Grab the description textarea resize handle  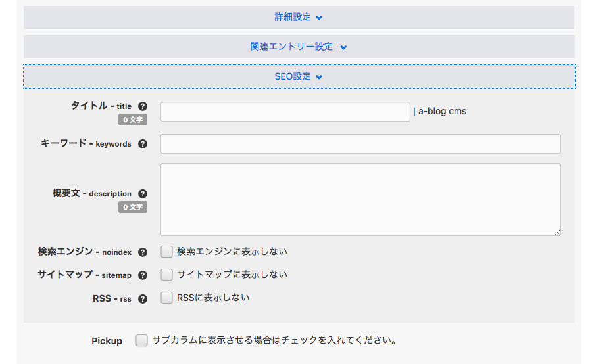(x=558, y=232)
